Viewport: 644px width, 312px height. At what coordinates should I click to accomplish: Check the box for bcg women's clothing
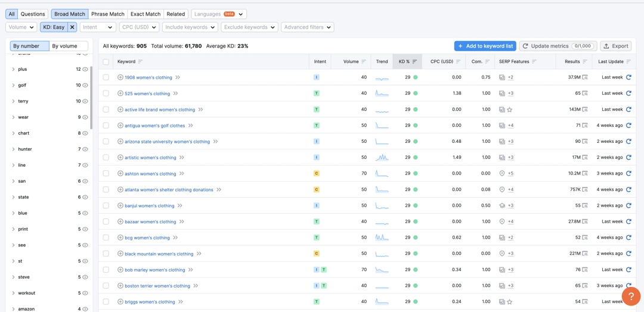pyautogui.click(x=106, y=238)
